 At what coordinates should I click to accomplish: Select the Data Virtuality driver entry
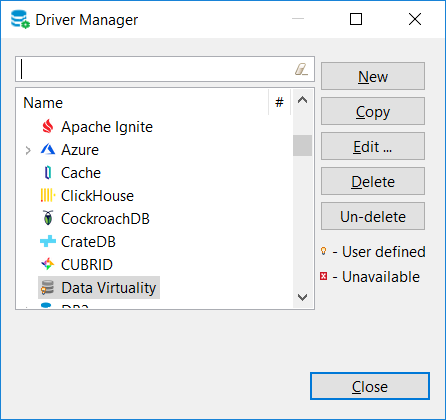(x=99, y=287)
